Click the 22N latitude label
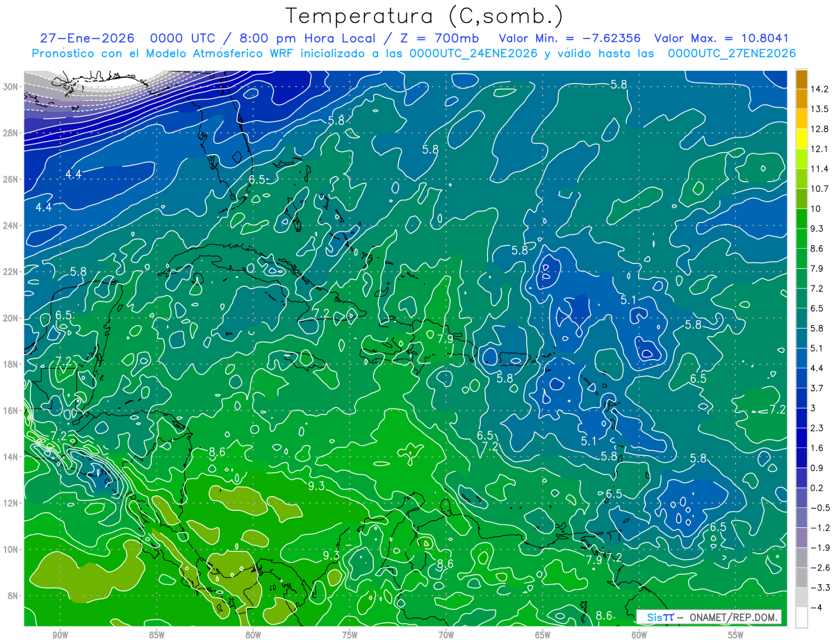The height and width of the screenshot is (644, 834). click(12, 272)
